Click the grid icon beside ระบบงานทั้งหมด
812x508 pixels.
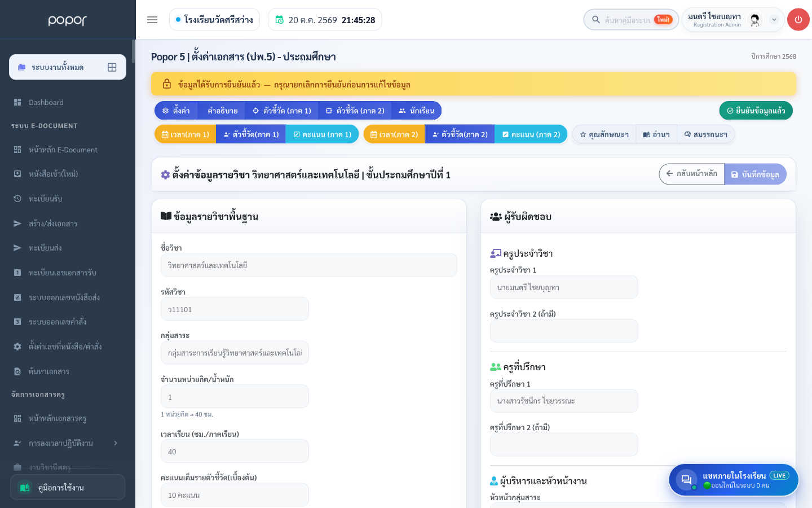coord(112,67)
